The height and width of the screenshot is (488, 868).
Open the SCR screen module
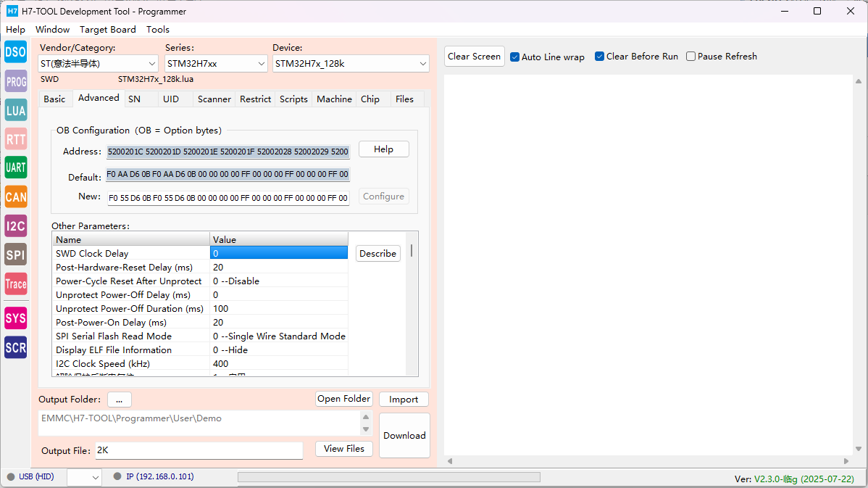(15, 348)
